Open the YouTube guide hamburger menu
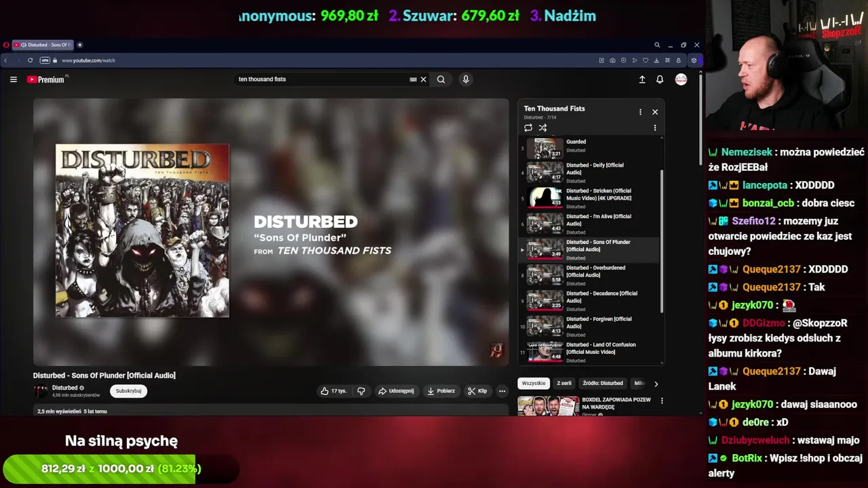Viewport: 868px width, 488px height. pos(13,79)
